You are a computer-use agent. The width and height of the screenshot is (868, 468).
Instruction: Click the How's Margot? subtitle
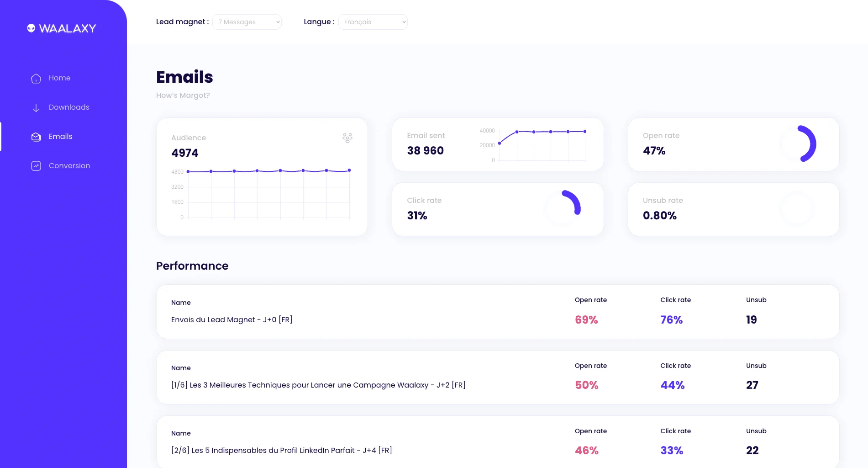click(x=183, y=96)
